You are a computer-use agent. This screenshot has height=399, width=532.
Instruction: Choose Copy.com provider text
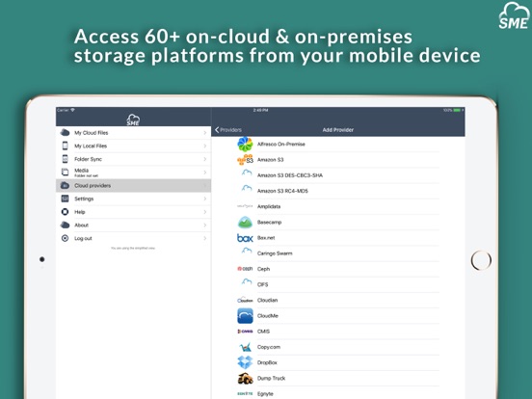coord(269,347)
